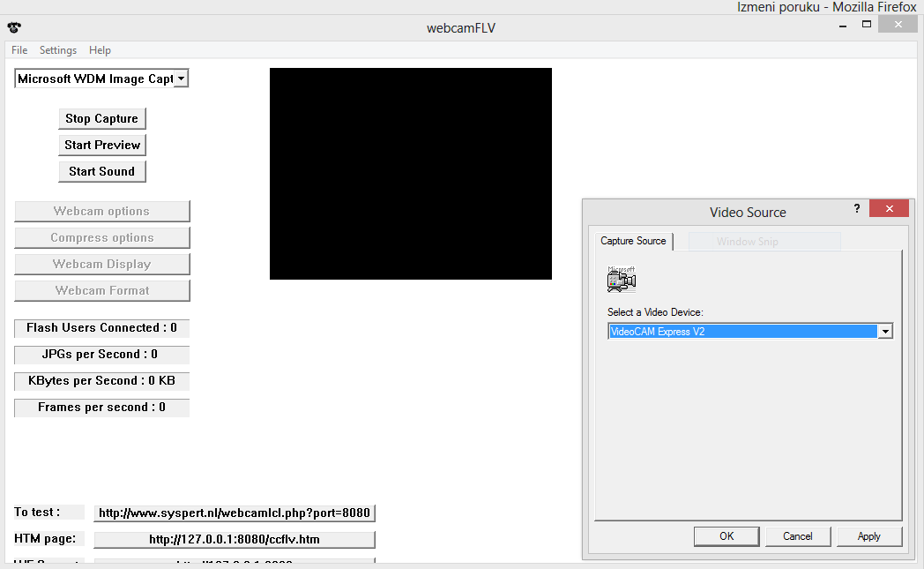Image resolution: width=924 pixels, height=569 pixels.
Task: Click Apply in Video Source dialog
Action: 869,536
